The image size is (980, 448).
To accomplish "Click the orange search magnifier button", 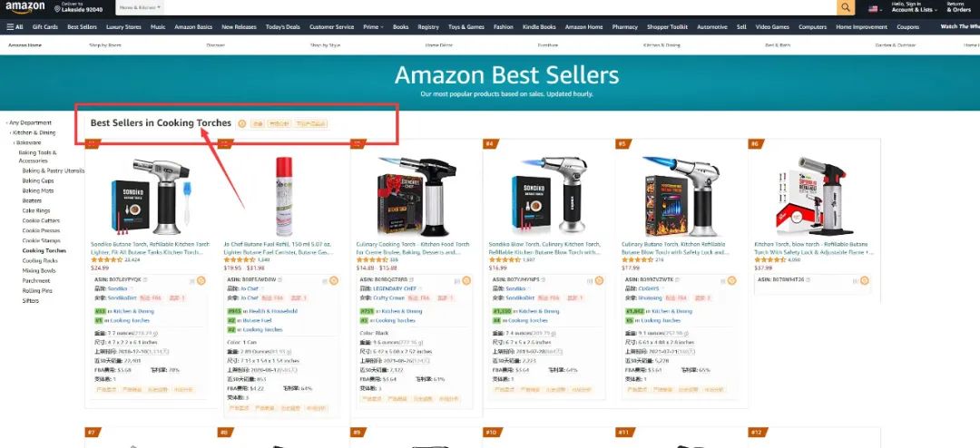I will [x=845, y=7].
